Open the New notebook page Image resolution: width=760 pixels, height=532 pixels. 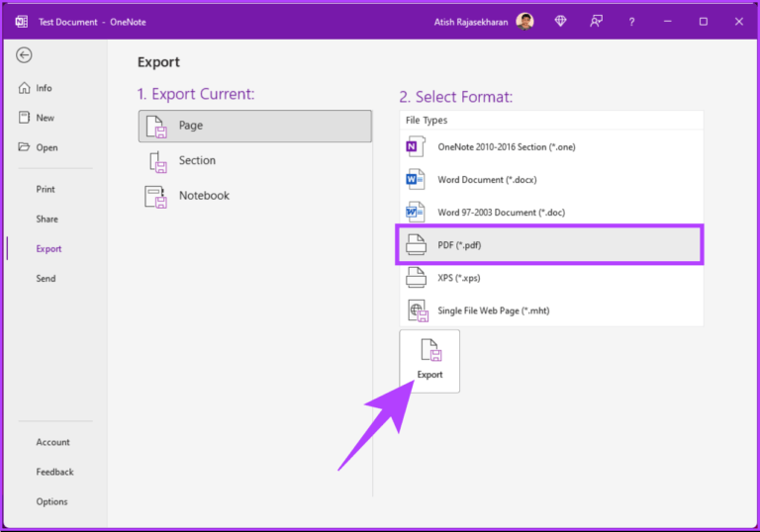(x=46, y=118)
